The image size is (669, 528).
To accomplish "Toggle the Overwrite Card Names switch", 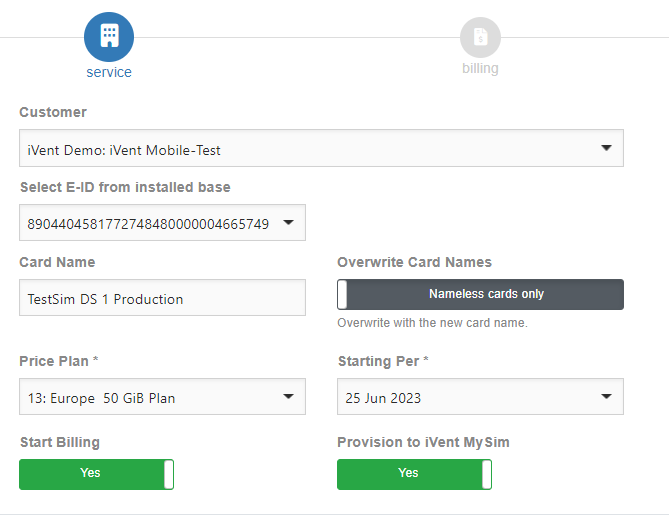I will pyautogui.click(x=480, y=294).
